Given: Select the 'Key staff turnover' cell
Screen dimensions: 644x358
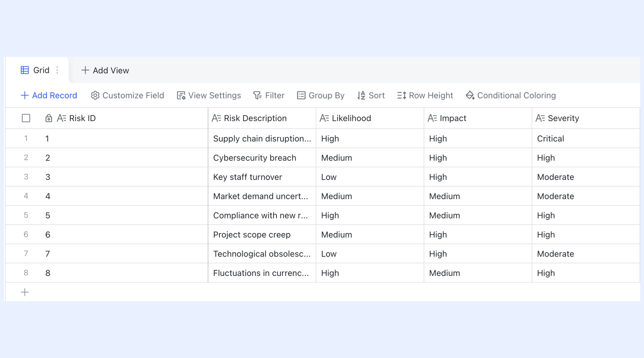Looking at the screenshot, I should 262,177.
